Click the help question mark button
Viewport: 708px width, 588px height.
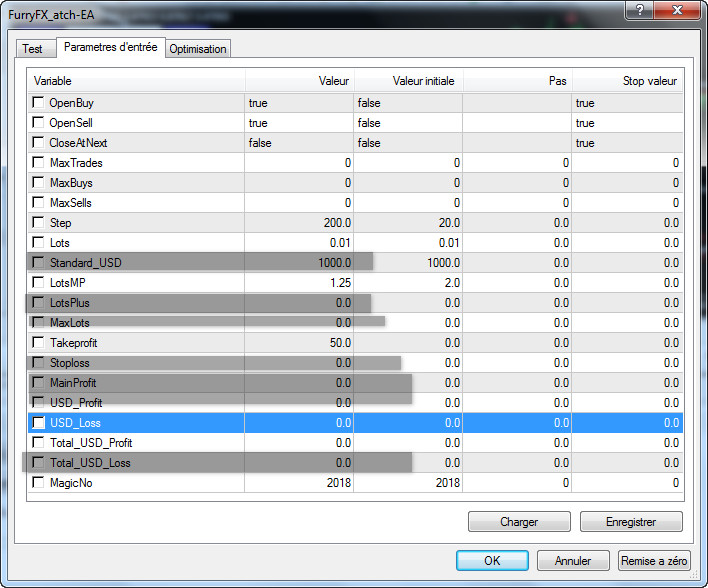636,9
